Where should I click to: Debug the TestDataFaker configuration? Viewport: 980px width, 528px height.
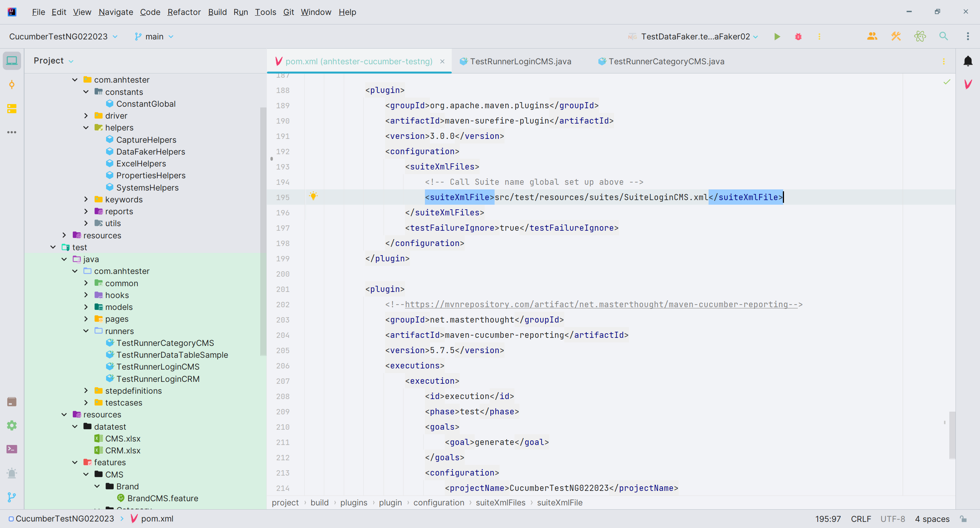pyautogui.click(x=798, y=37)
